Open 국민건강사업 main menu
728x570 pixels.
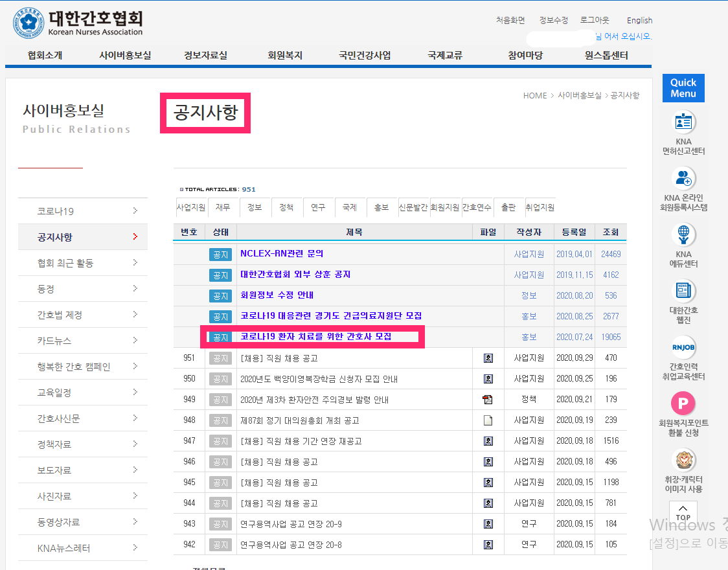pos(365,55)
